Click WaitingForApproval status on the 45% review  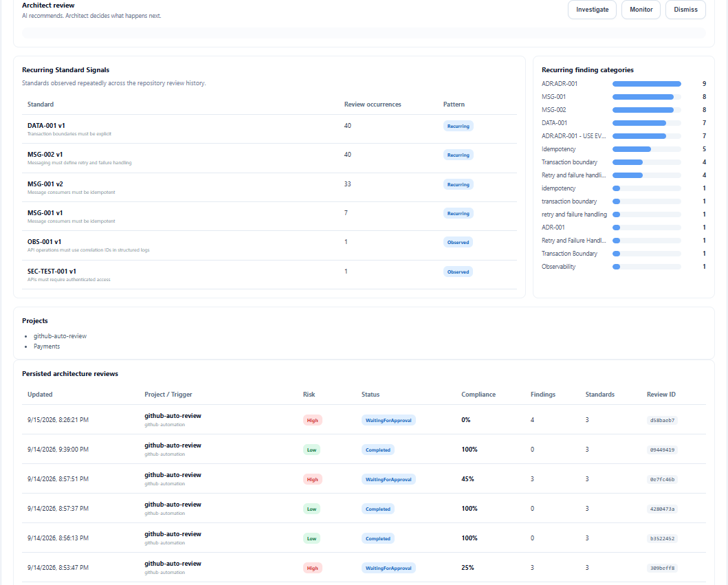[x=388, y=480]
